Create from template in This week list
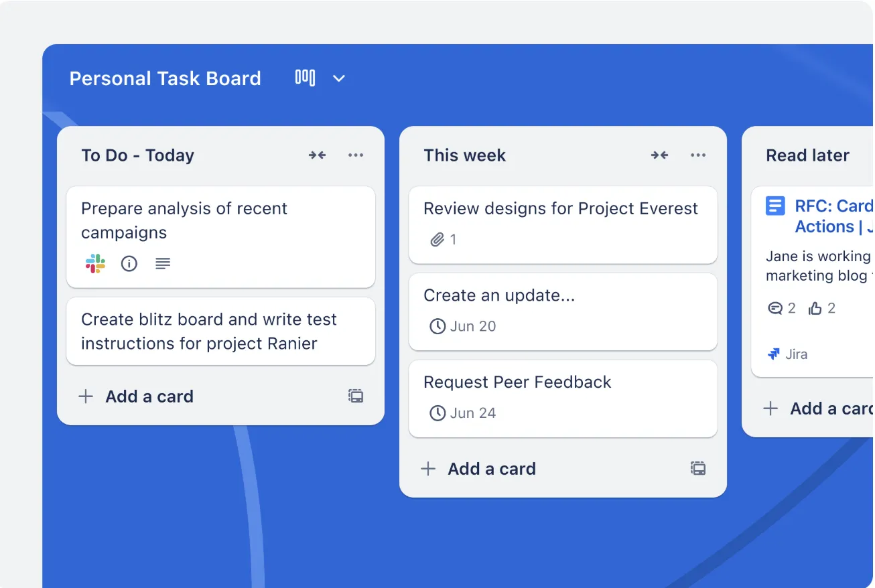Viewport: 875px width, 588px height. (x=698, y=468)
